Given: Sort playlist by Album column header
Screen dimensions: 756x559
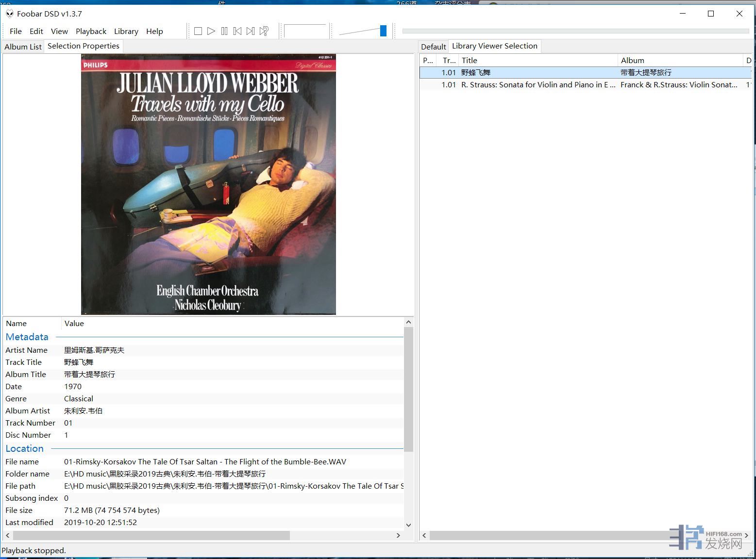Looking at the screenshot, I should click(x=680, y=60).
